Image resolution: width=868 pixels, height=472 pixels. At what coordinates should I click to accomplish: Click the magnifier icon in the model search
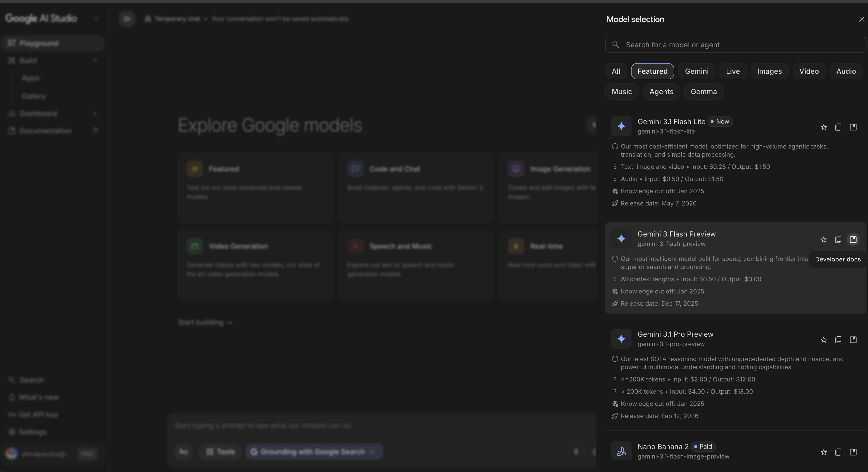pos(616,45)
